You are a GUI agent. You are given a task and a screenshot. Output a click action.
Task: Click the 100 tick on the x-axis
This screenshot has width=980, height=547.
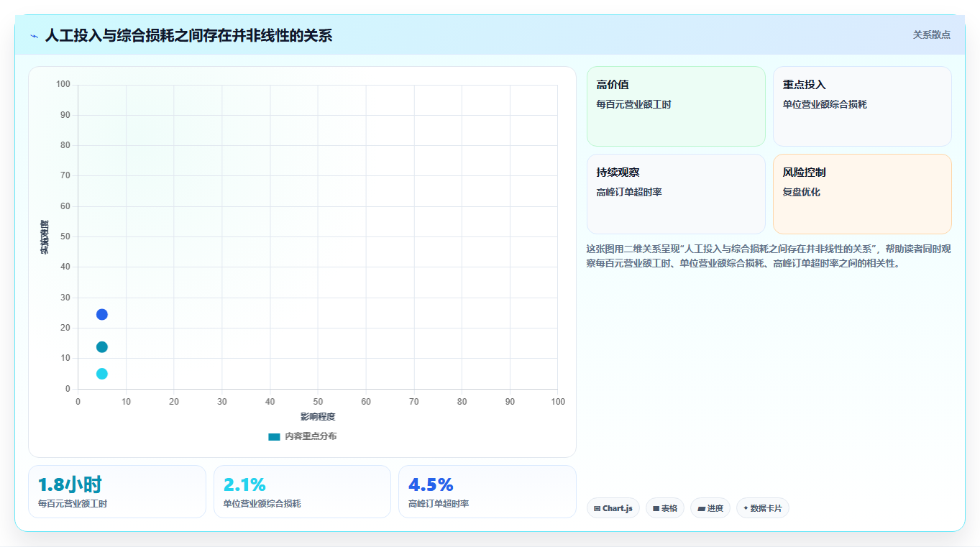[558, 402]
